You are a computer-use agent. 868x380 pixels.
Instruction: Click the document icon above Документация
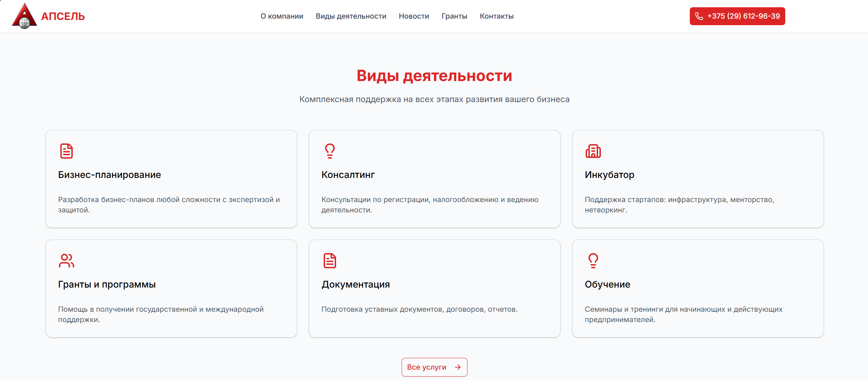[x=330, y=261]
